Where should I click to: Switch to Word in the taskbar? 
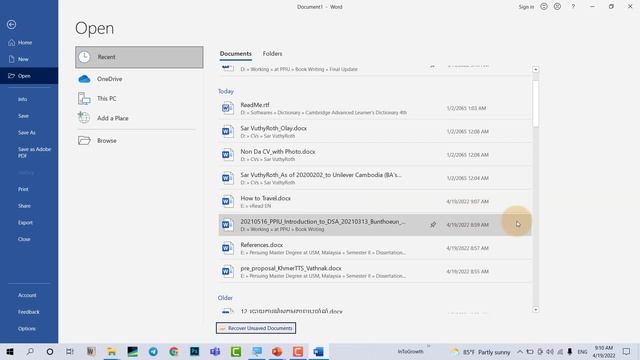point(318,351)
